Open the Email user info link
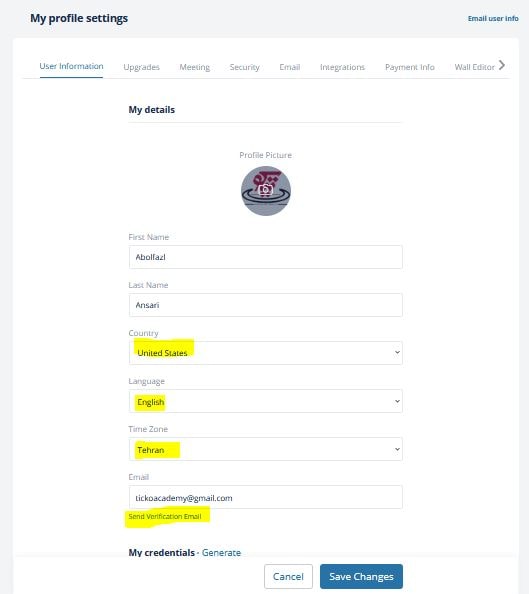529x594 pixels. coord(493,19)
